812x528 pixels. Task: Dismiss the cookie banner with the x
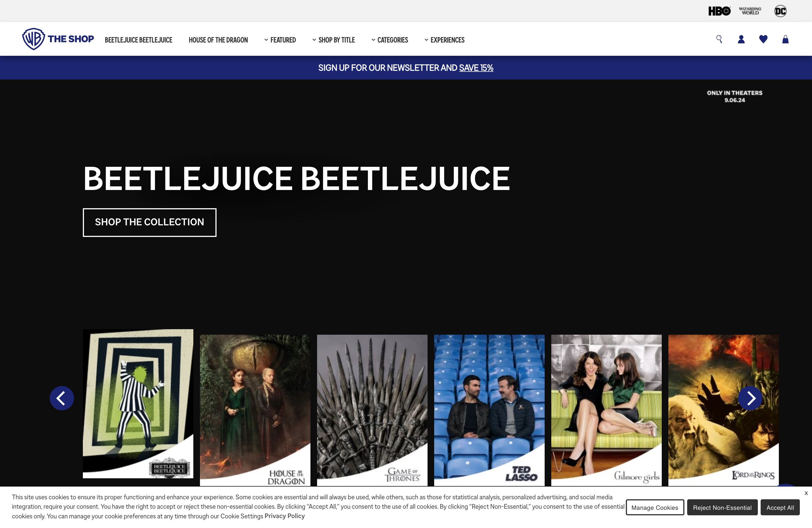pos(806,493)
